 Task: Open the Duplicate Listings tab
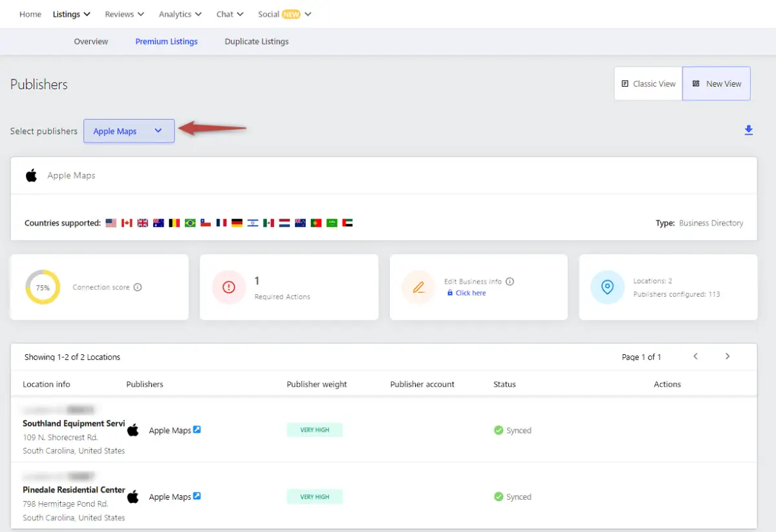click(257, 41)
